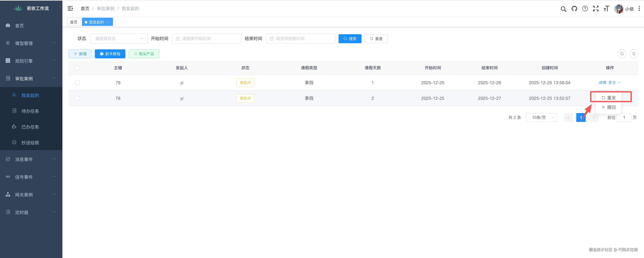The width and height of the screenshot is (644, 258).
Task: Collapse sidebar with hamburger icon
Action: pos(70,9)
